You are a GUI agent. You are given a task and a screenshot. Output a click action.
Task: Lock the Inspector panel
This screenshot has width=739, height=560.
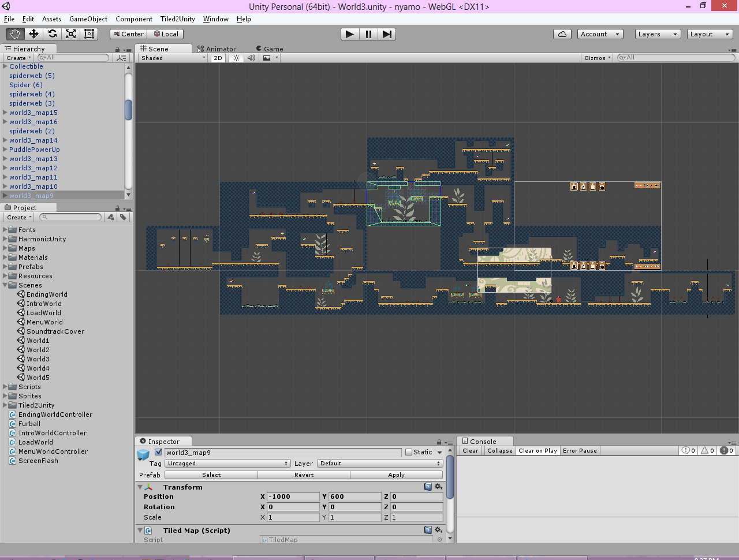[439, 442]
